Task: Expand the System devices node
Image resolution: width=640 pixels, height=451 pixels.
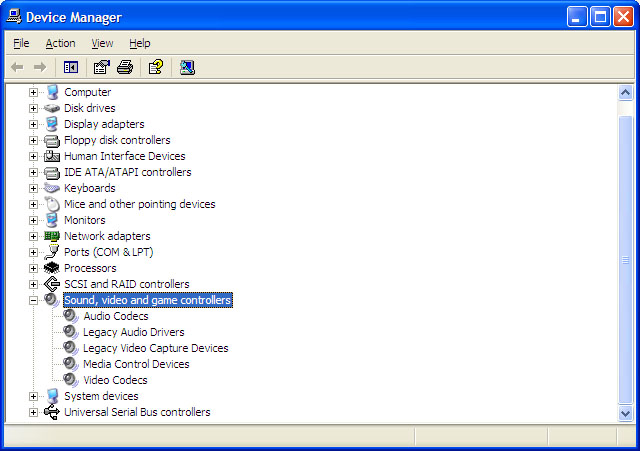Action: [33, 396]
